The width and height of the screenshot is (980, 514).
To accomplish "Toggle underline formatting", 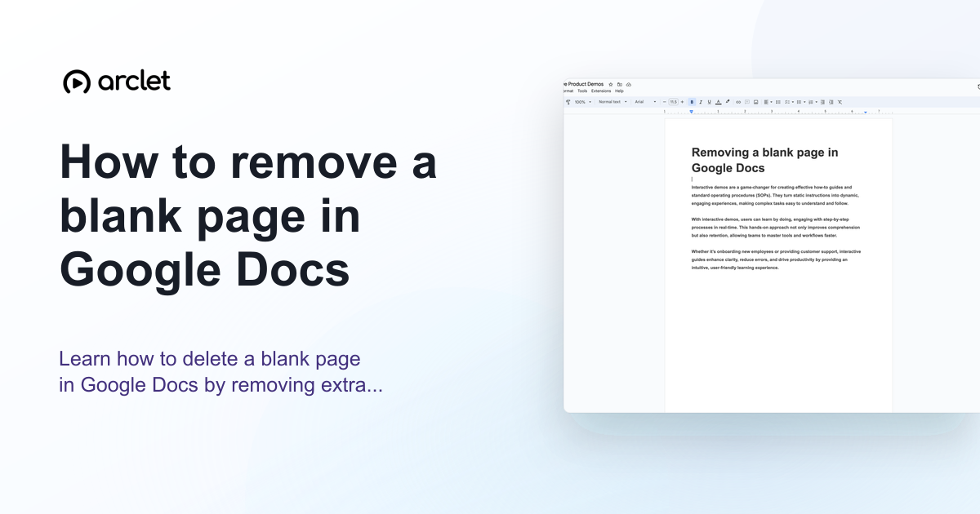I will pos(709,102).
